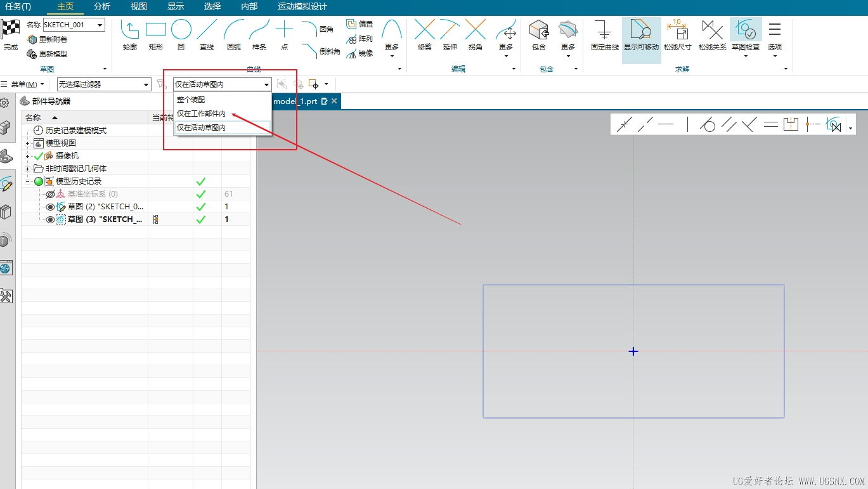
Task: Open the roles tools sidebar icon
Action: (6, 296)
